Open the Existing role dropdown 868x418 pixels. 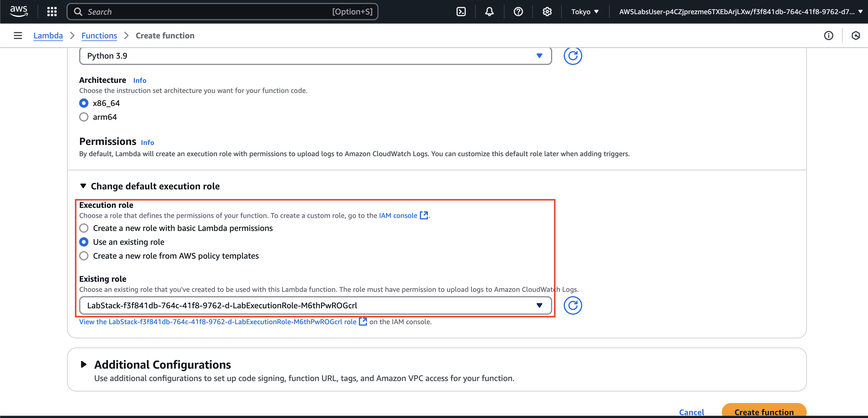click(315, 305)
